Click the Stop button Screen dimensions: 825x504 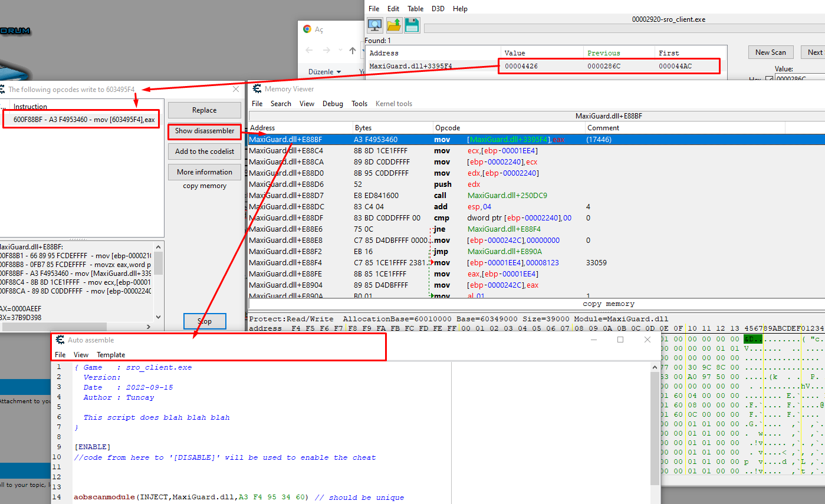[205, 321]
